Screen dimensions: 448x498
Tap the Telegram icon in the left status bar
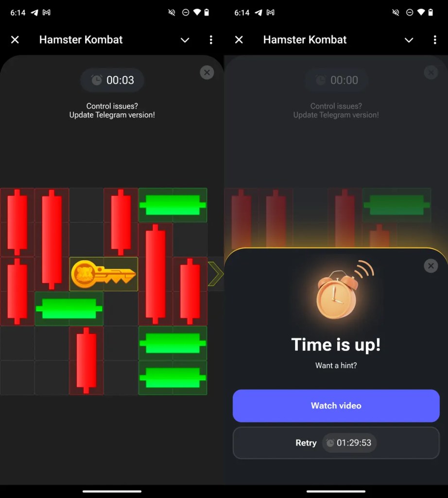(34, 12)
